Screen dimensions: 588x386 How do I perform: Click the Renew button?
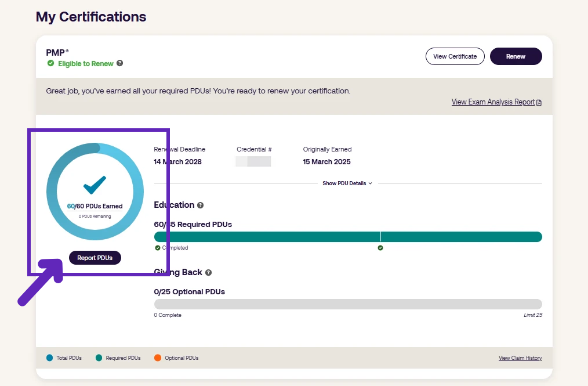click(516, 56)
